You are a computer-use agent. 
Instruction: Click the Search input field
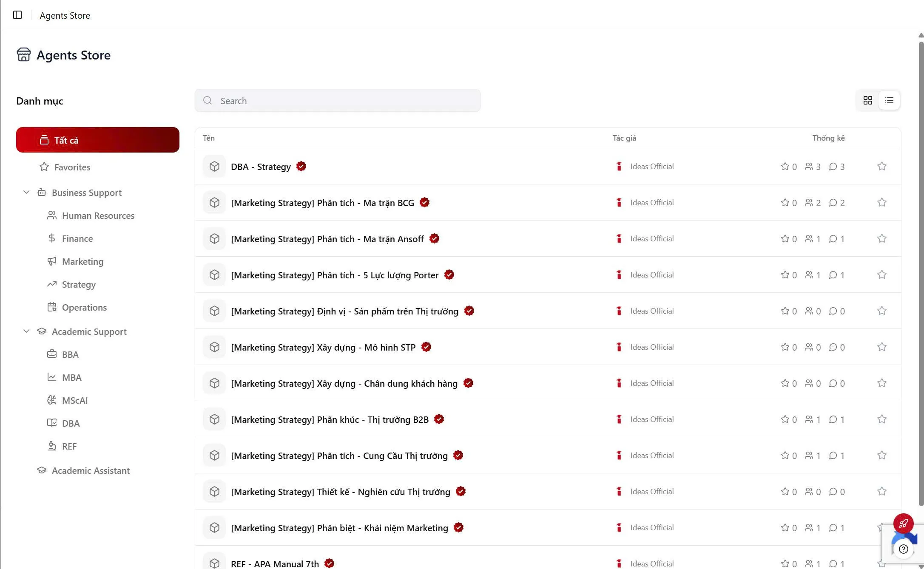click(338, 101)
